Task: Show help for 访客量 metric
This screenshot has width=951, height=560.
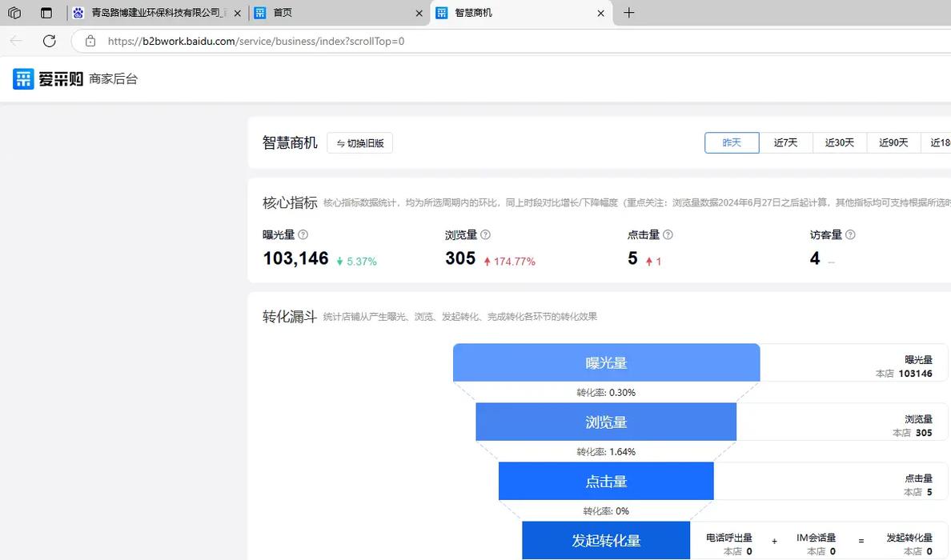Action: tap(850, 234)
